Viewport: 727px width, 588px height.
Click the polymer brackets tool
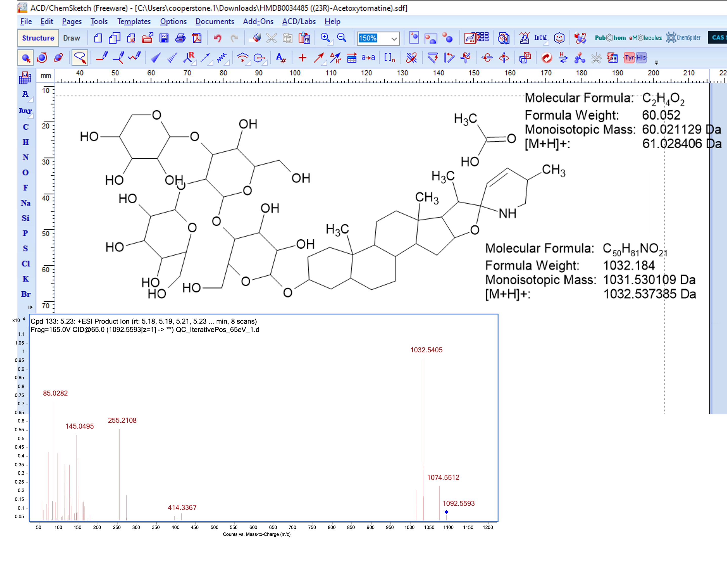[389, 58]
